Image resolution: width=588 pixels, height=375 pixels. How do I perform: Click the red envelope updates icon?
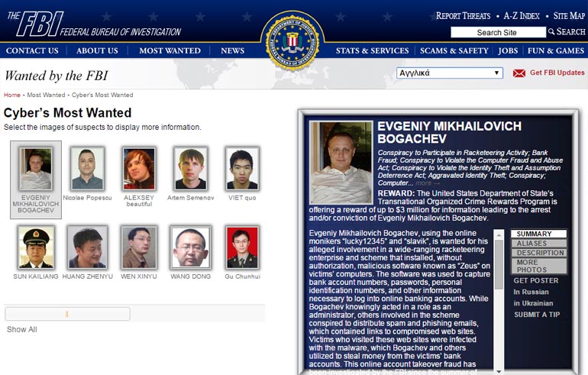(519, 73)
